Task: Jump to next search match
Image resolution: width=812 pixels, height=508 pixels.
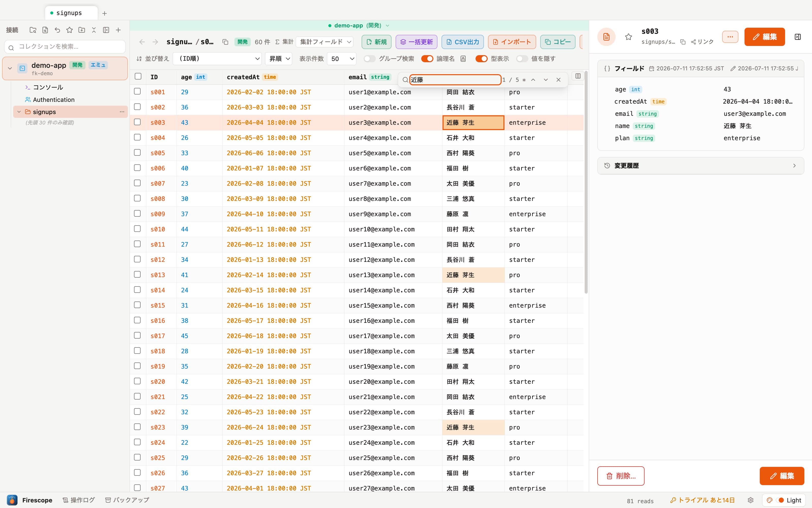Action: click(x=546, y=80)
